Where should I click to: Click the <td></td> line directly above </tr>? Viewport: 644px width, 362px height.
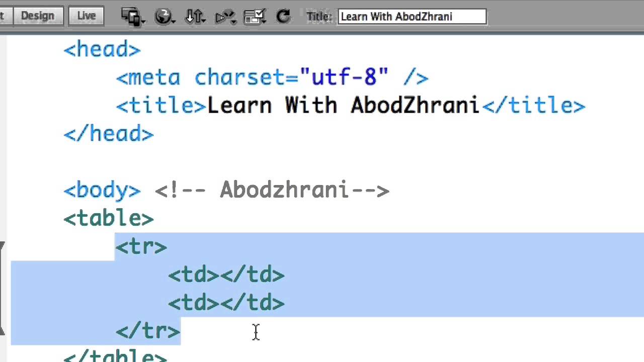coord(226,303)
